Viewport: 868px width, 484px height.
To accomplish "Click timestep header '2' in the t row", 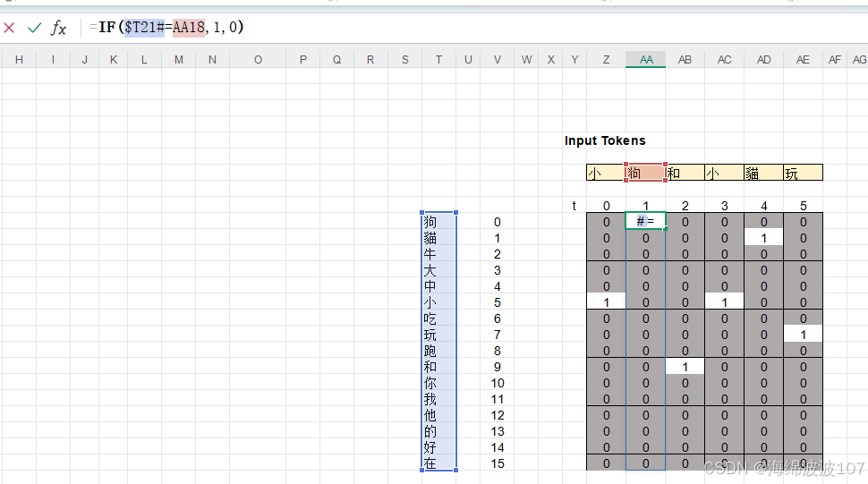I will tap(685, 206).
